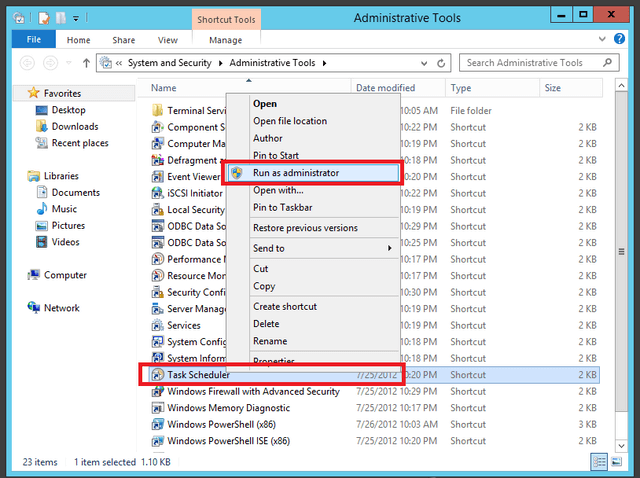
Task: Switch to the Share ribbon tab
Action: tap(124, 40)
